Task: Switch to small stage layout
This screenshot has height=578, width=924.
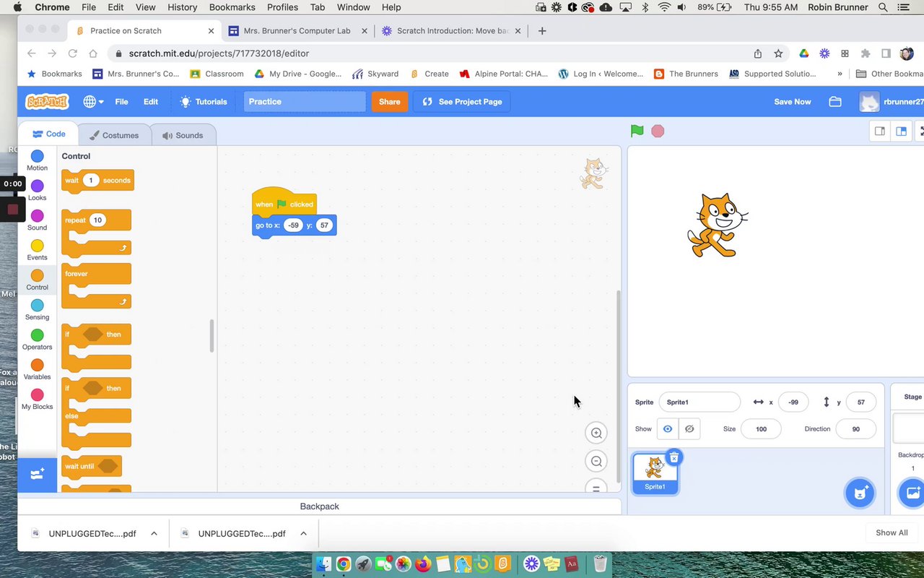Action: [880, 131]
